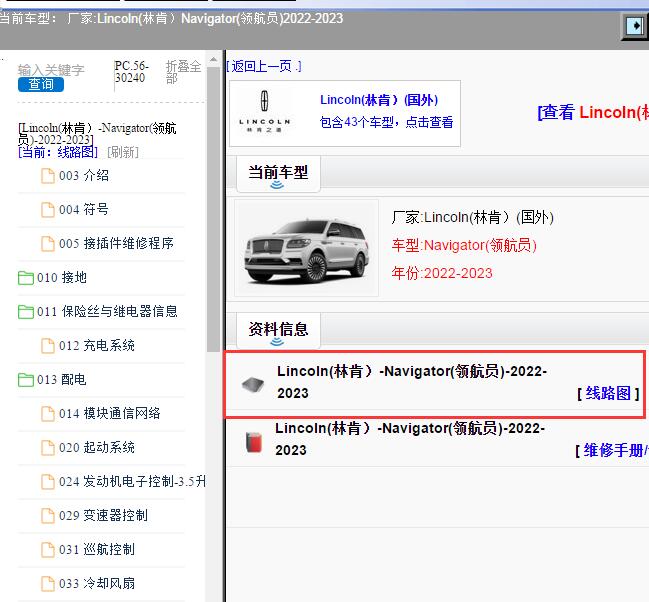Click the repair manual row's Navigator title
Viewport: 649px width, 602px height.
410,439
